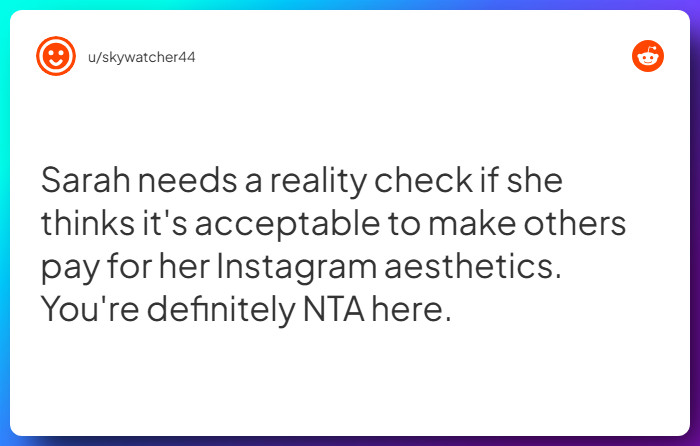
Task: Click the word "make" in comment text
Action: point(472,223)
